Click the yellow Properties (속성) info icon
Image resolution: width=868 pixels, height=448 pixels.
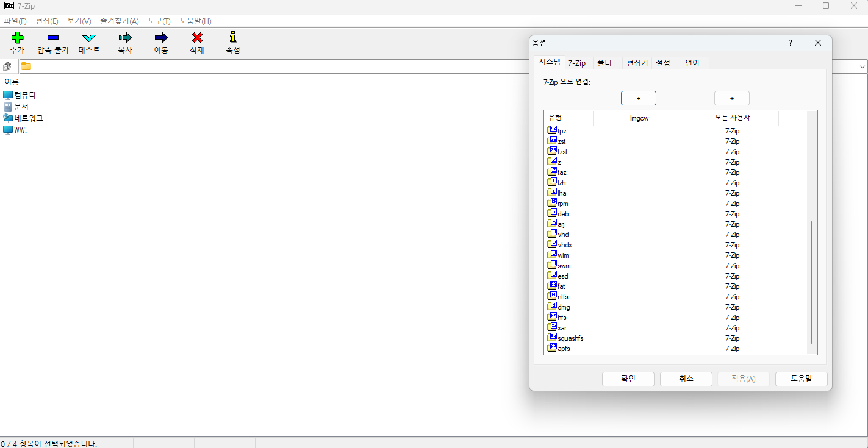point(233,37)
